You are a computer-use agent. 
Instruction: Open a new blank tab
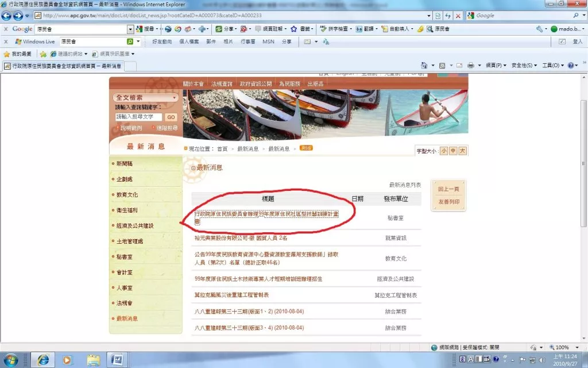point(130,67)
